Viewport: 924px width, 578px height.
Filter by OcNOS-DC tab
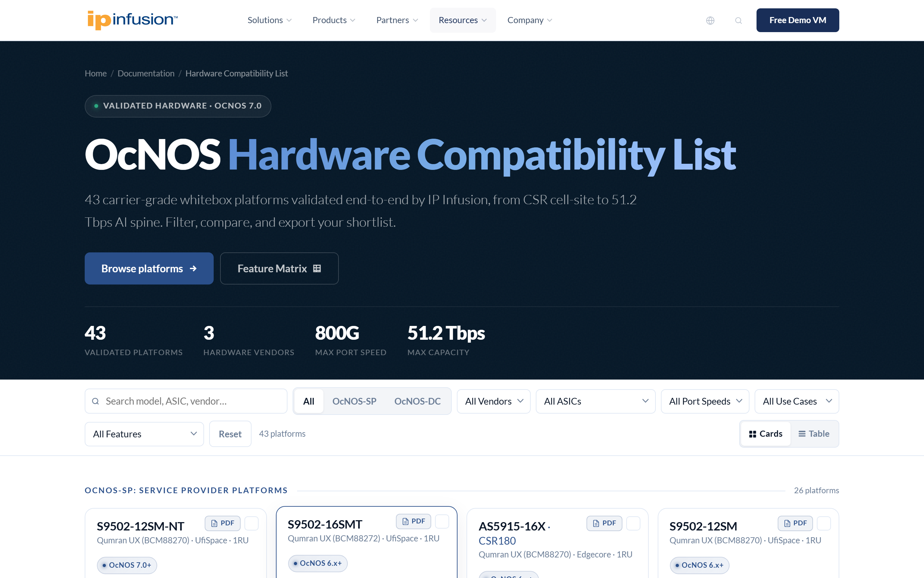coord(417,401)
